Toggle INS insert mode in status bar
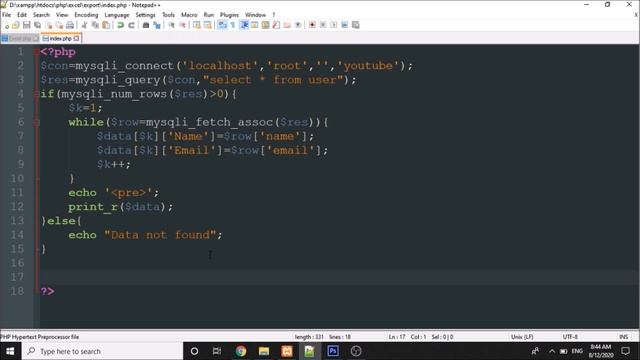640x360 pixels. [x=623, y=337]
